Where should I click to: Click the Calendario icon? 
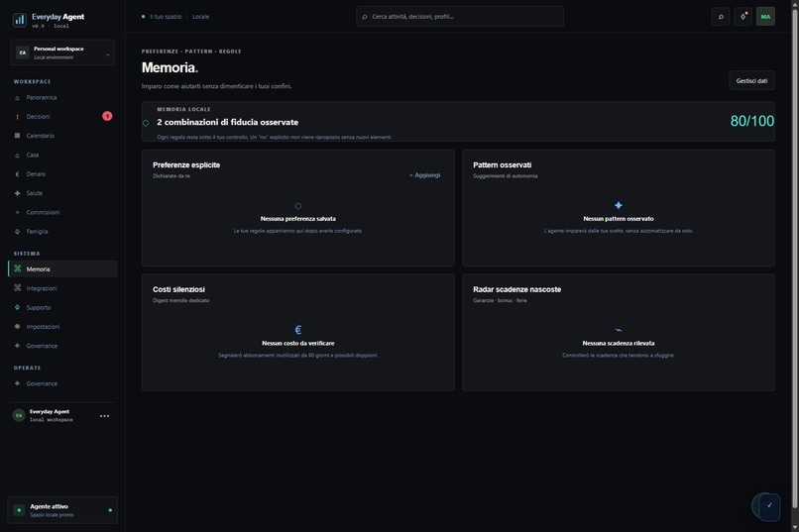tap(17, 136)
